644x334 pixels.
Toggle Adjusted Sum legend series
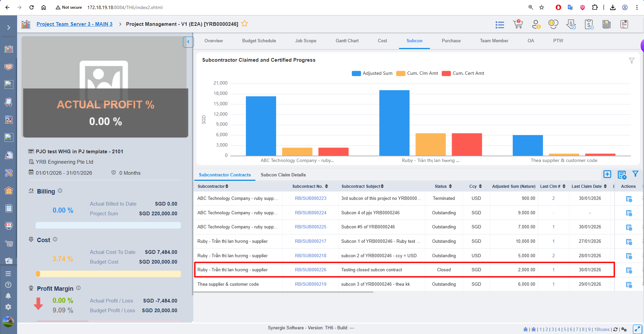(372, 73)
